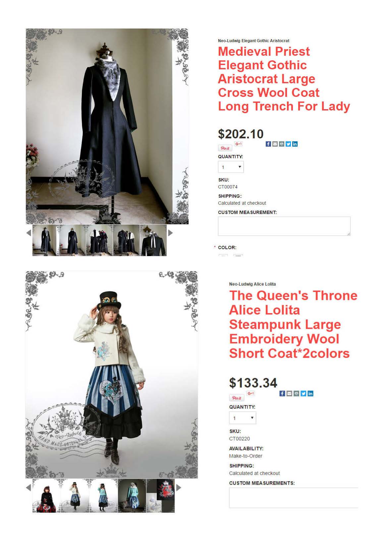
Task: Show next thumbnails in Alice Lolita gallery
Action: coord(179,488)
